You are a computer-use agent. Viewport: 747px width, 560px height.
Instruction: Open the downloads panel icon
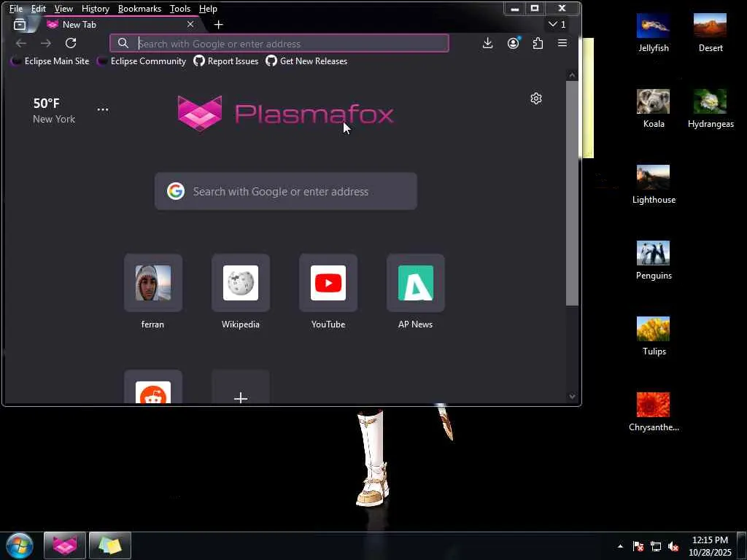(x=487, y=43)
